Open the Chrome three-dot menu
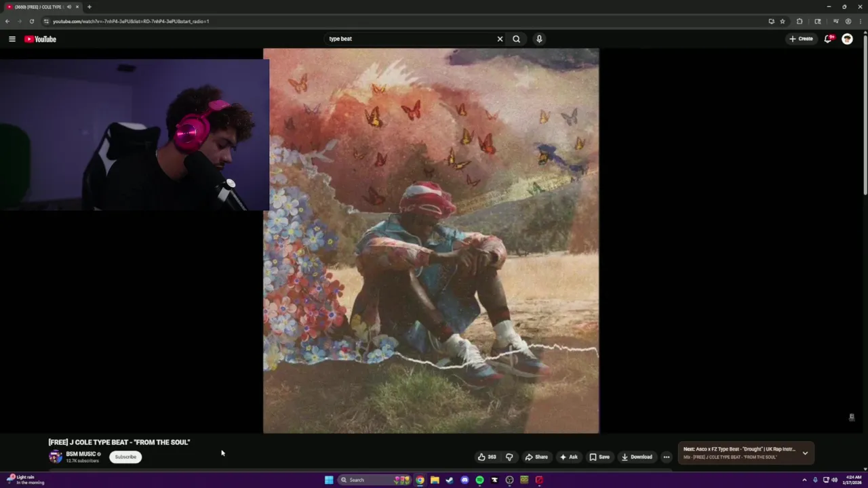 click(x=859, y=21)
